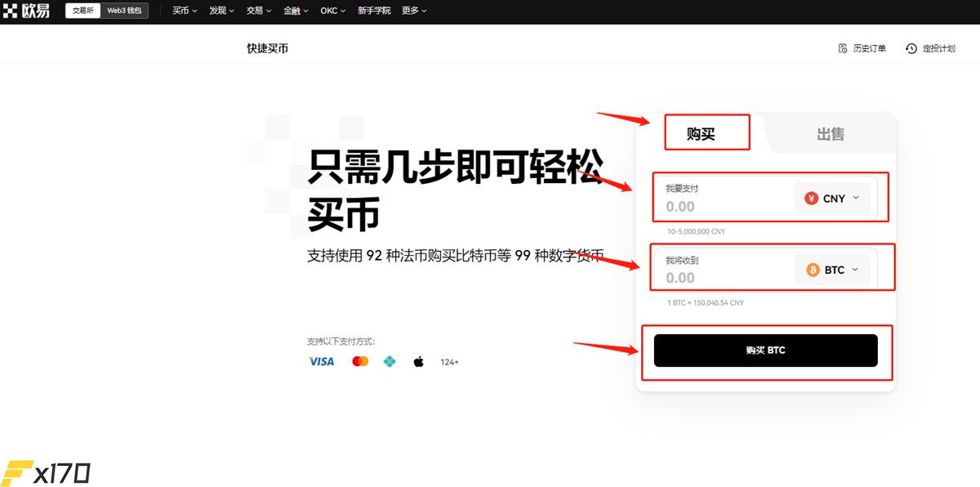The height and width of the screenshot is (487, 980).
Task: Open the 定投计划 clock icon
Action: 911,49
